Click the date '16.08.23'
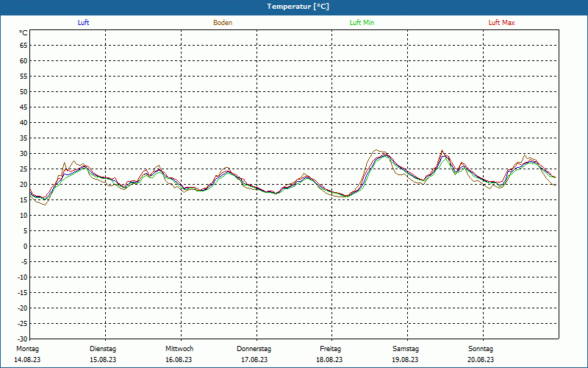The image size is (588, 368). point(179,360)
